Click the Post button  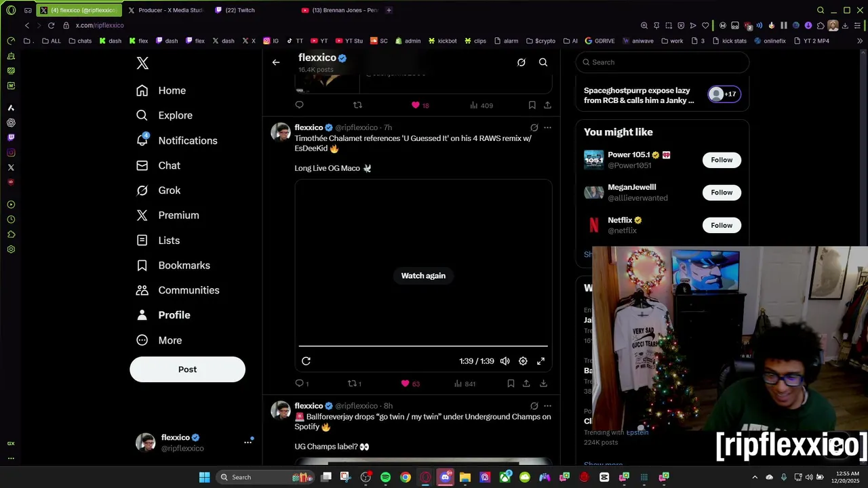(187, 369)
